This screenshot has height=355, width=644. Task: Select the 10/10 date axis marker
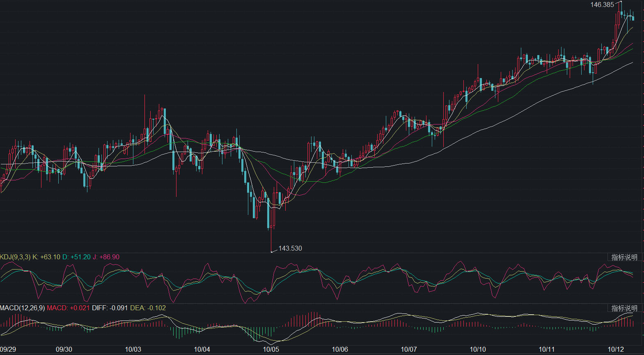pyautogui.click(x=478, y=350)
